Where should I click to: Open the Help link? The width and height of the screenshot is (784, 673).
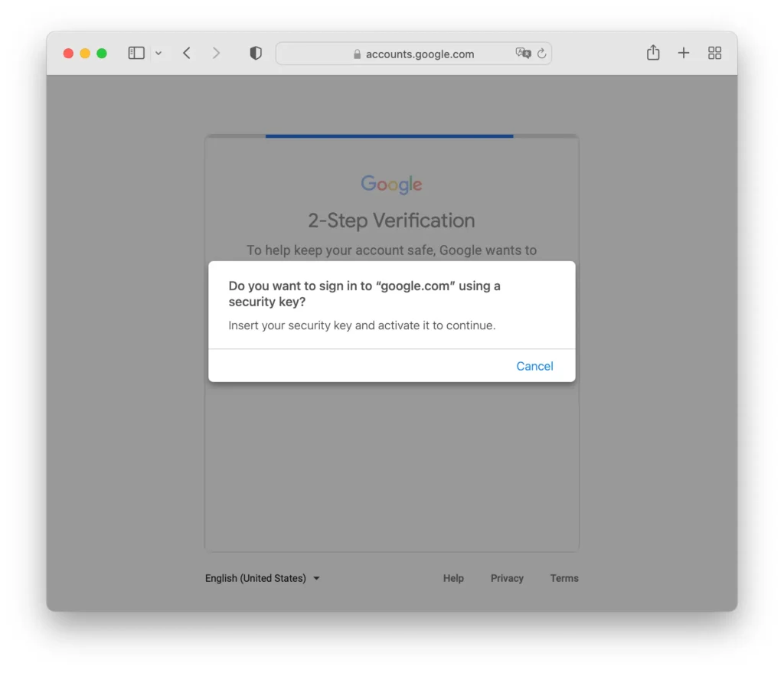coord(453,578)
